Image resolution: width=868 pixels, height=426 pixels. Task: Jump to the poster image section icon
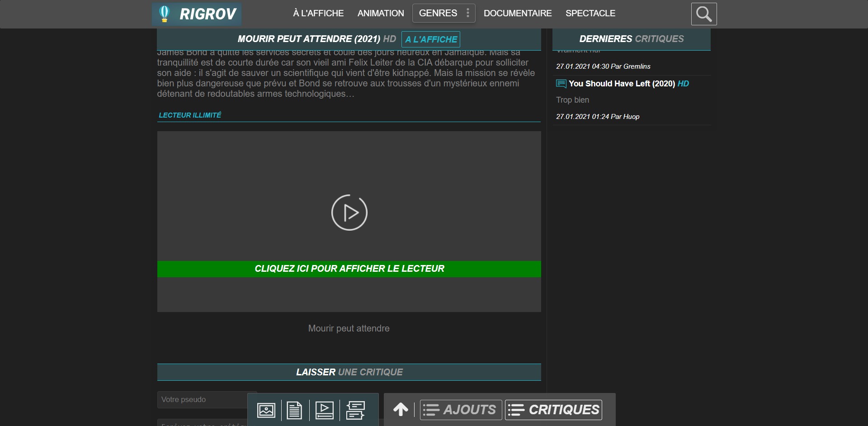pyautogui.click(x=266, y=410)
